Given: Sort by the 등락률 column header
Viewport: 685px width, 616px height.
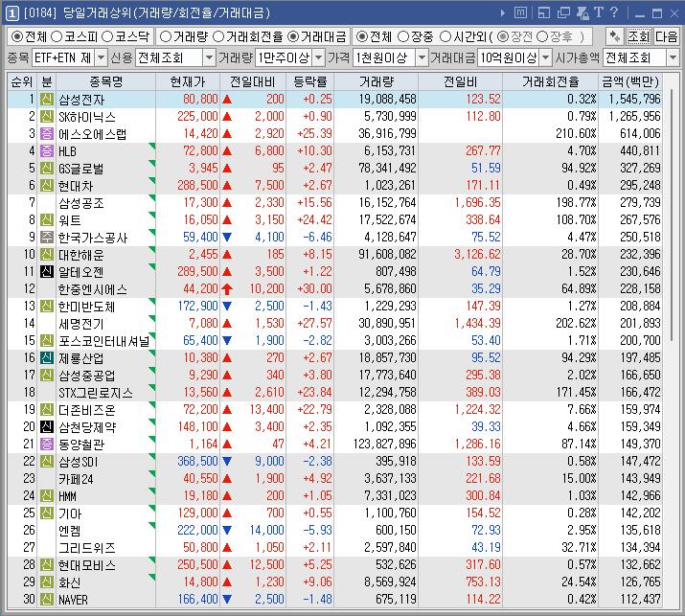Looking at the screenshot, I should pos(309,81).
